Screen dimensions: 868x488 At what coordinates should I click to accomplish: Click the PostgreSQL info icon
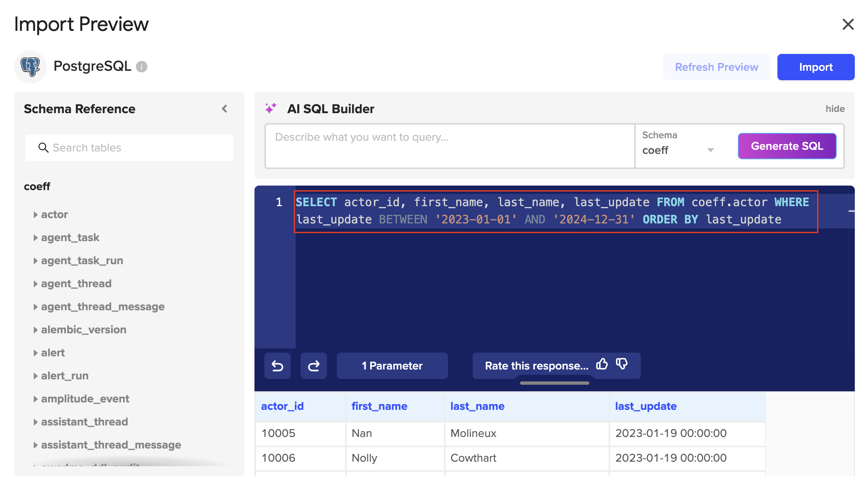142,67
